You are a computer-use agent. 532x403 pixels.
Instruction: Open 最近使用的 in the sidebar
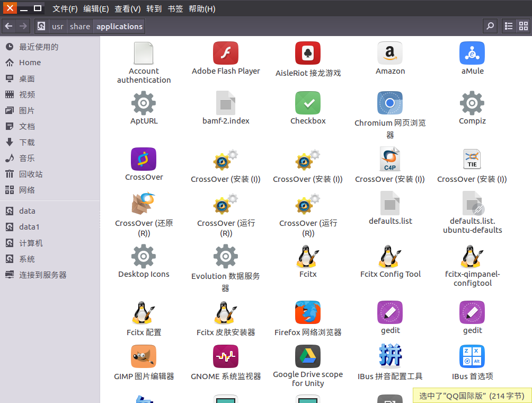(x=50, y=47)
